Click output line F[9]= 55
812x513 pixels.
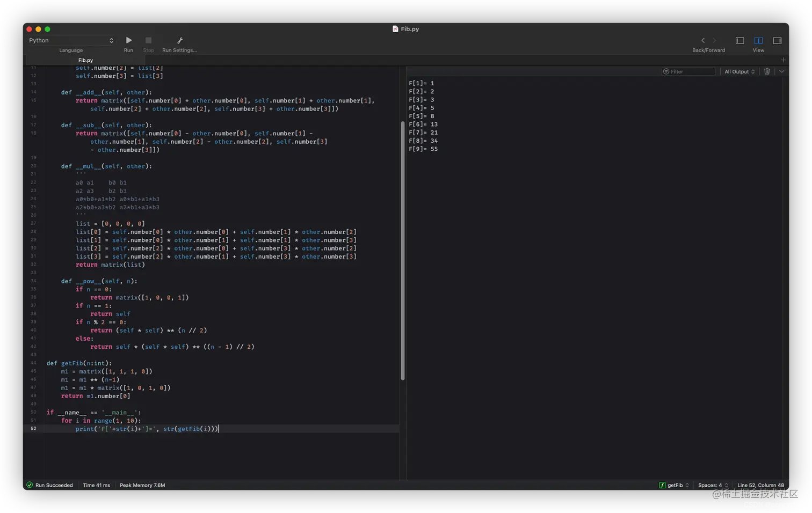(423, 149)
